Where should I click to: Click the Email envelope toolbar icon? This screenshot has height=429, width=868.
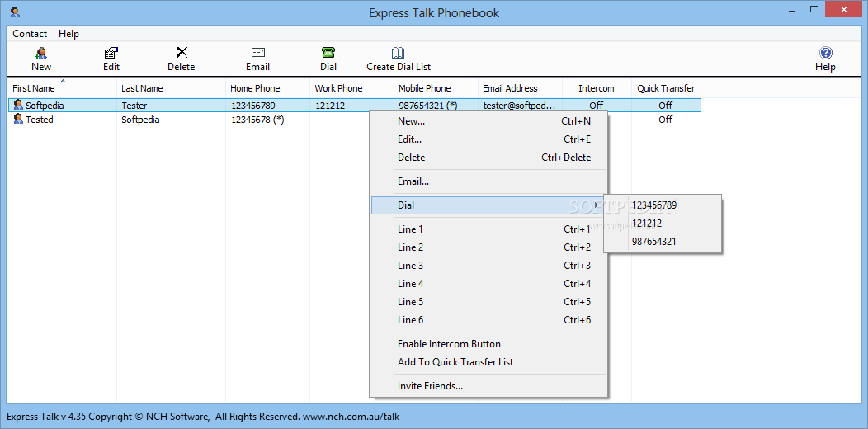click(x=258, y=53)
